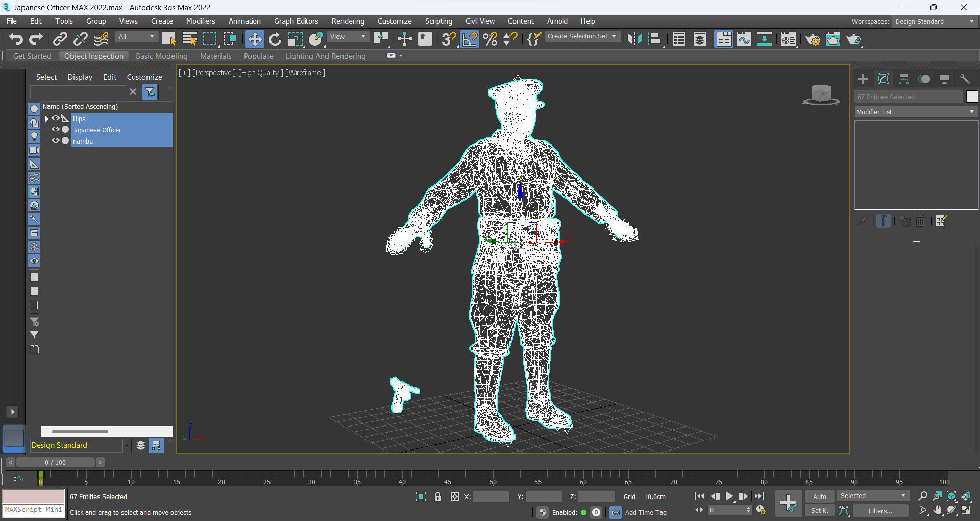980x521 pixels.
Task: Toggle visibility eye for Japanese Officer
Action: point(56,130)
